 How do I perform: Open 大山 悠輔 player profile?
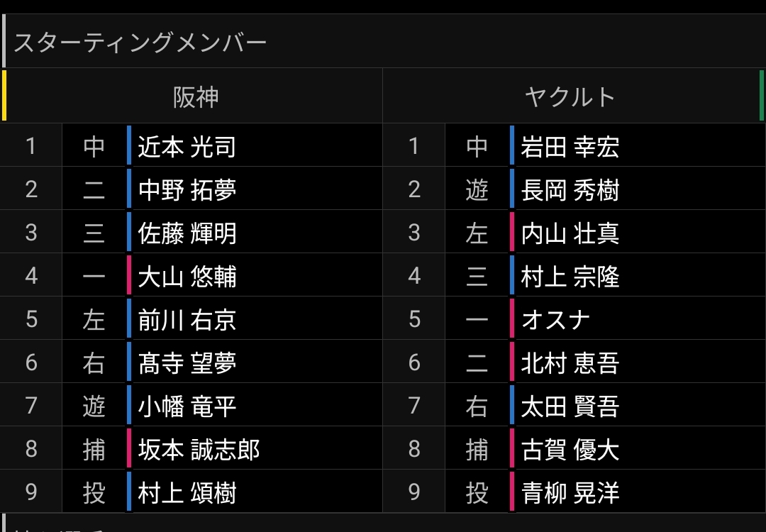pyautogui.click(x=187, y=276)
